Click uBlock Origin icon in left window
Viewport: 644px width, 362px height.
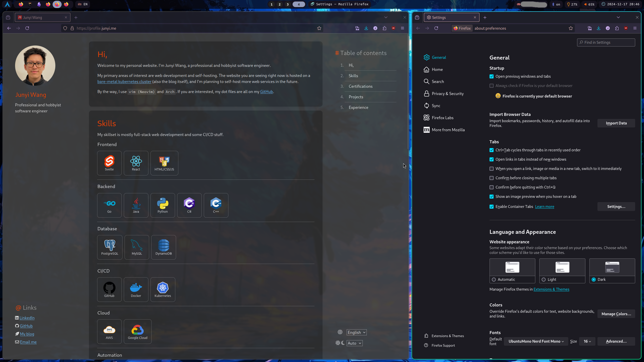tap(393, 28)
